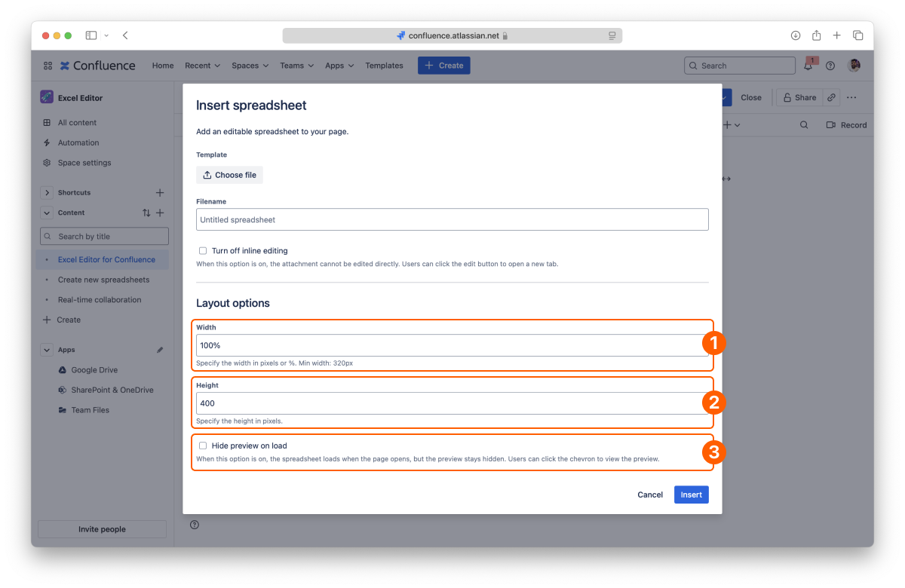
Task: Open the notifications bell icon
Action: 808,66
